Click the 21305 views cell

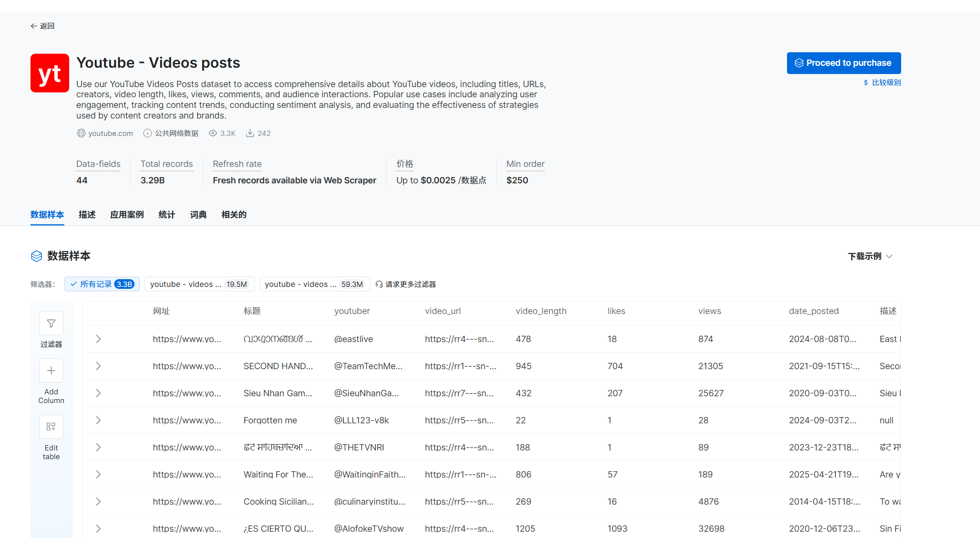(711, 366)
